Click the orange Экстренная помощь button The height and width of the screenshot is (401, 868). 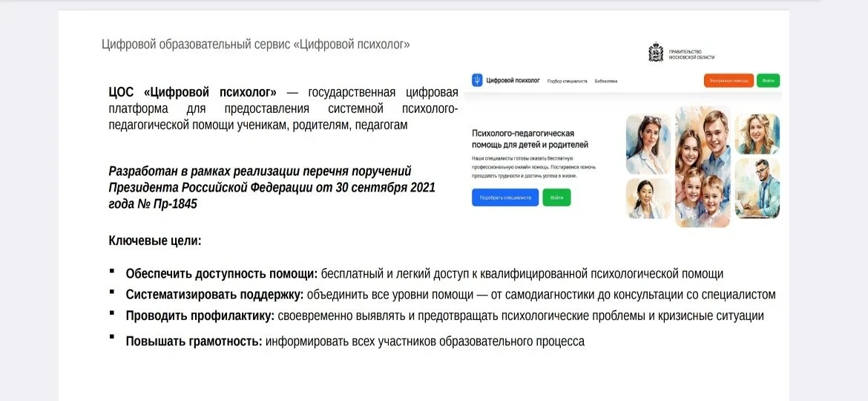(729, 81)
